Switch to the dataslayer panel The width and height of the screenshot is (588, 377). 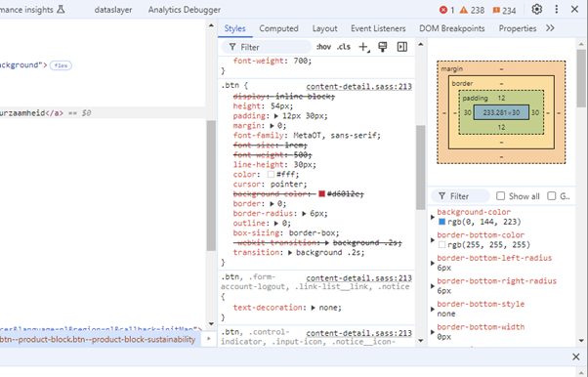point(113,10)
